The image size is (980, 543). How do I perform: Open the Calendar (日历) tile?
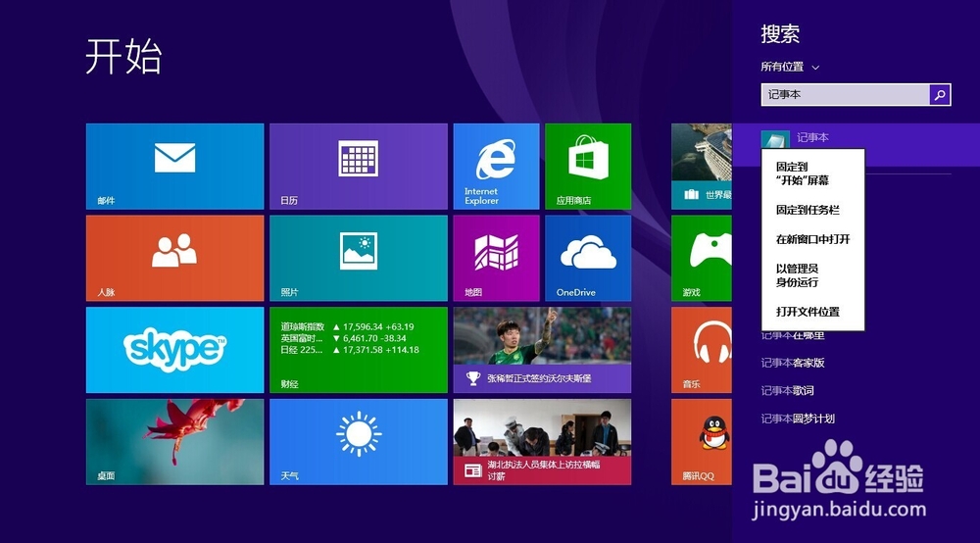[x=358, y=167]
